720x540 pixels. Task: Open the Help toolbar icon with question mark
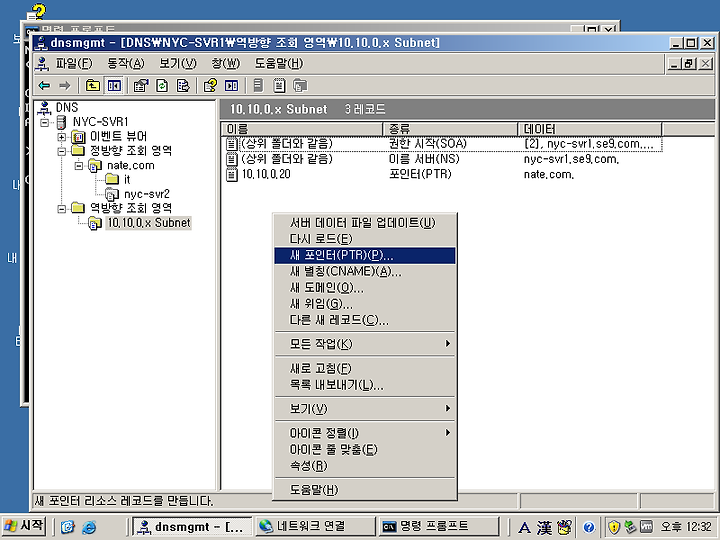(210, 85)
